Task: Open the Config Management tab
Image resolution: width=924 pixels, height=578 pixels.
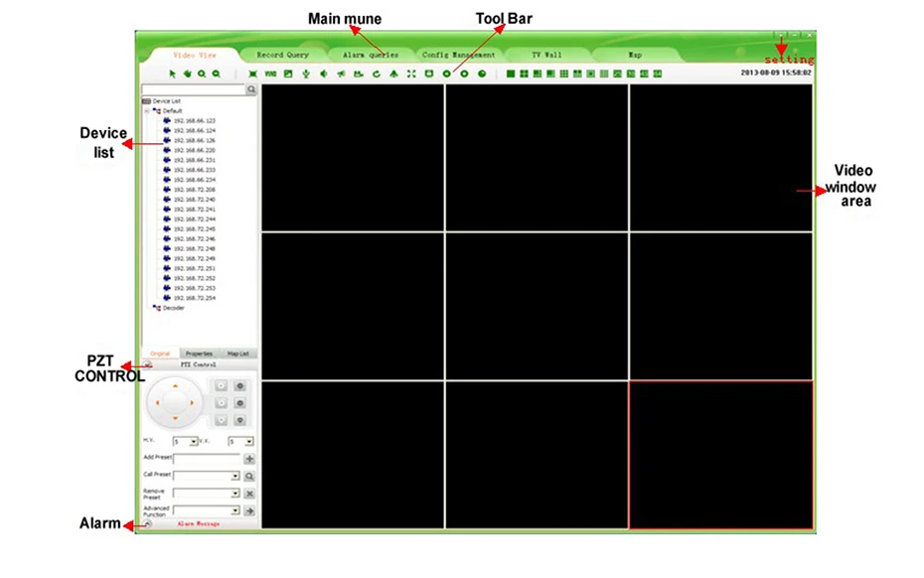Action: [x=458, y=55]
